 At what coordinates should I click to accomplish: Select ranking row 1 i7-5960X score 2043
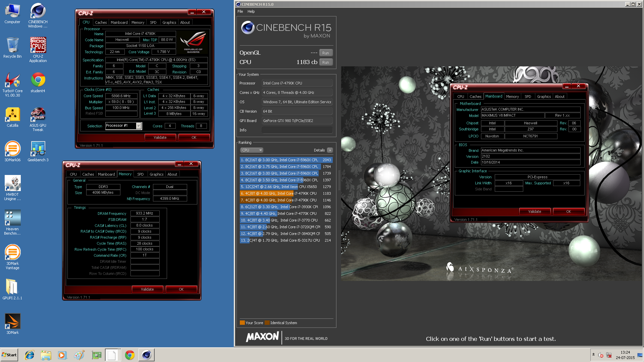pos(286,160)
